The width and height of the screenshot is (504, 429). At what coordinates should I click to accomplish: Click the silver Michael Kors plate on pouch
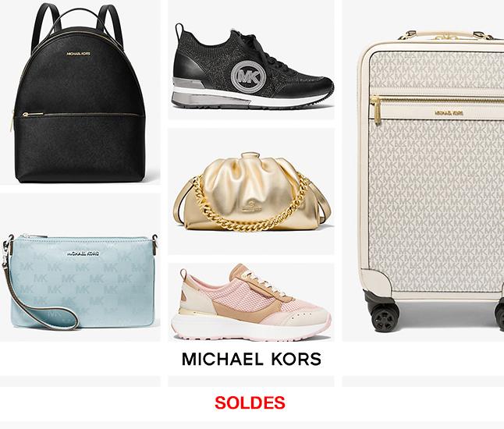83,253
